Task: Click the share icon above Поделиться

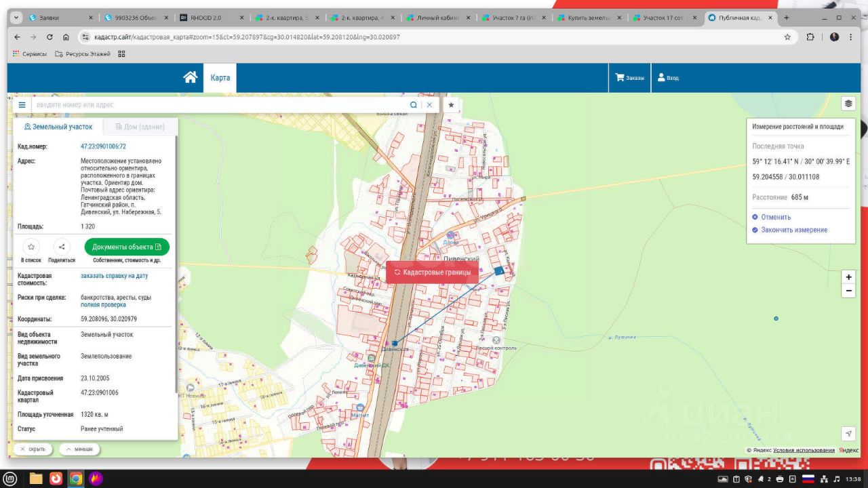Action: click(62, 247)
